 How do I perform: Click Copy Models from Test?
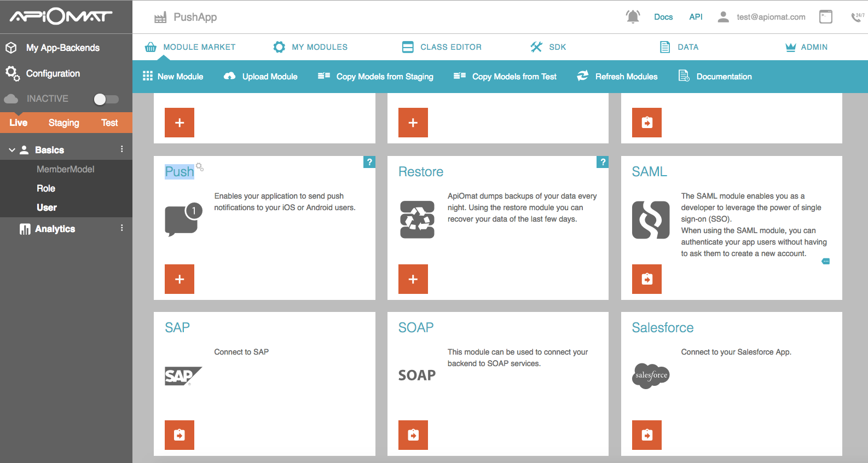505,77
